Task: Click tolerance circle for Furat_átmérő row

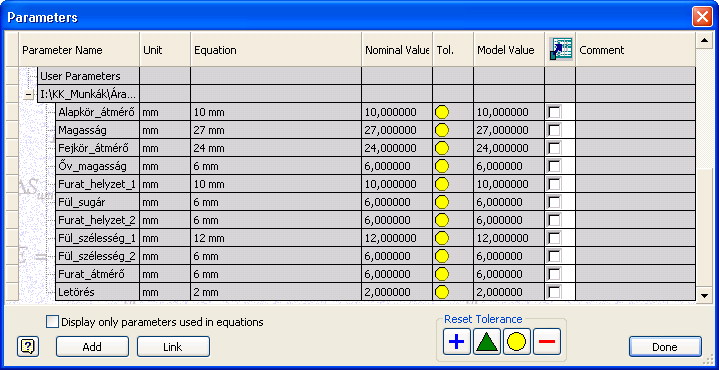Action: pos(442,274)
